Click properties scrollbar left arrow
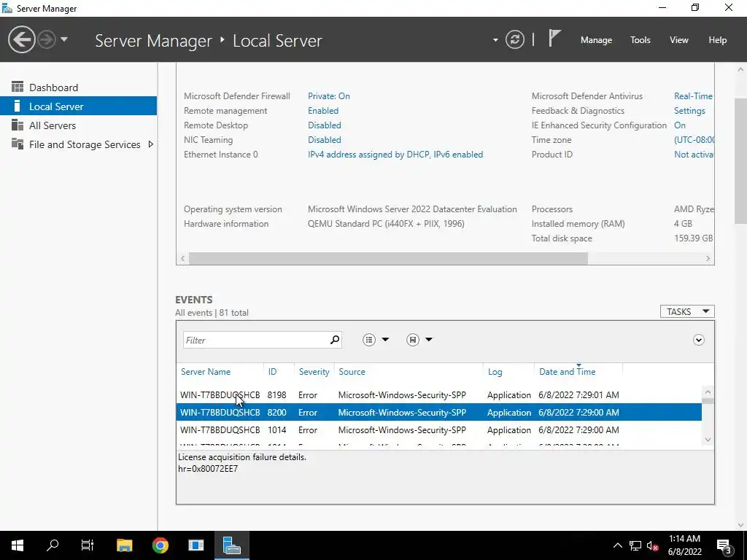The height and width of the screenshot is (560, 747). tap(182, 258)
